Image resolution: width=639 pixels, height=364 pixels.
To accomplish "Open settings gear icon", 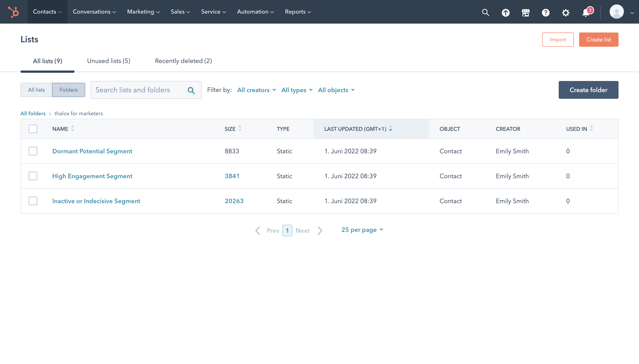I will [566, 12].
